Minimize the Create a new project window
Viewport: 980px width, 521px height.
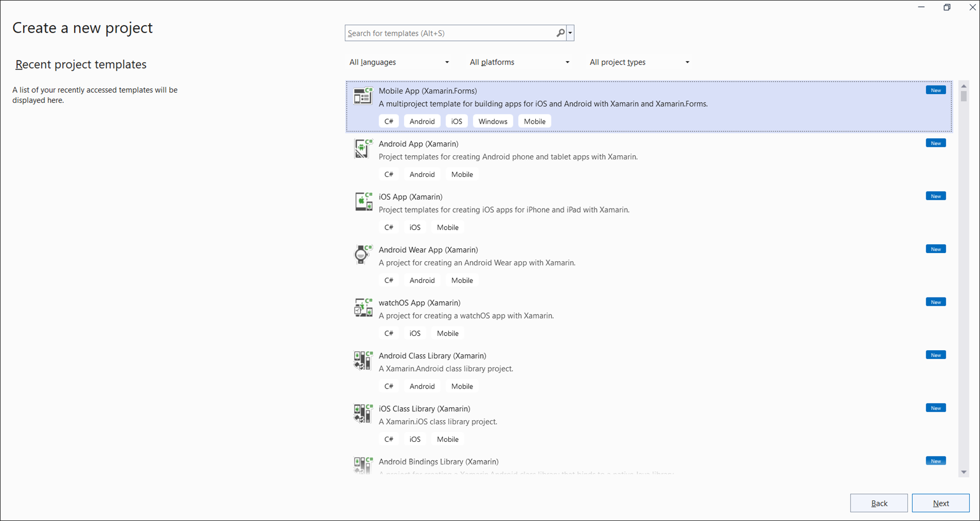coord(922,7)
